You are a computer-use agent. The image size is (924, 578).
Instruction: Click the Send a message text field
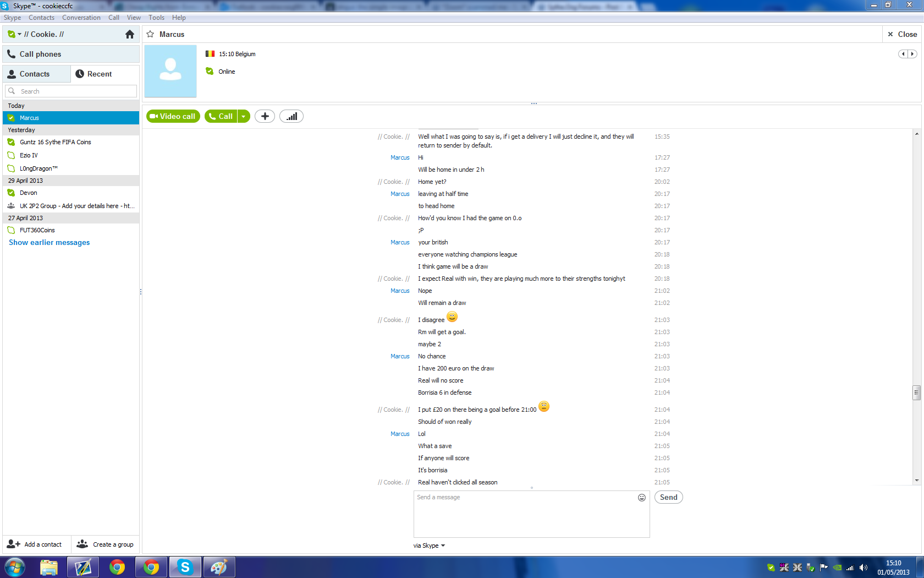[531, 514]
